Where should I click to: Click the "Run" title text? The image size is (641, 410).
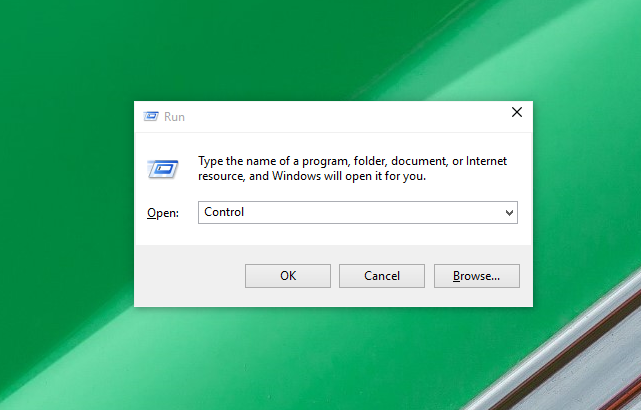tap(174, 117)
